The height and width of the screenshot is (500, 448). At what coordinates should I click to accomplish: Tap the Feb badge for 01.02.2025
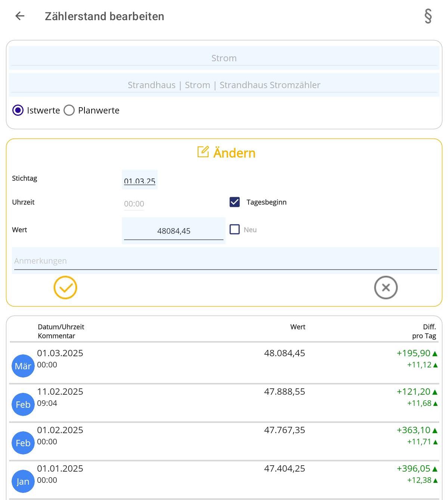point(23,443)
